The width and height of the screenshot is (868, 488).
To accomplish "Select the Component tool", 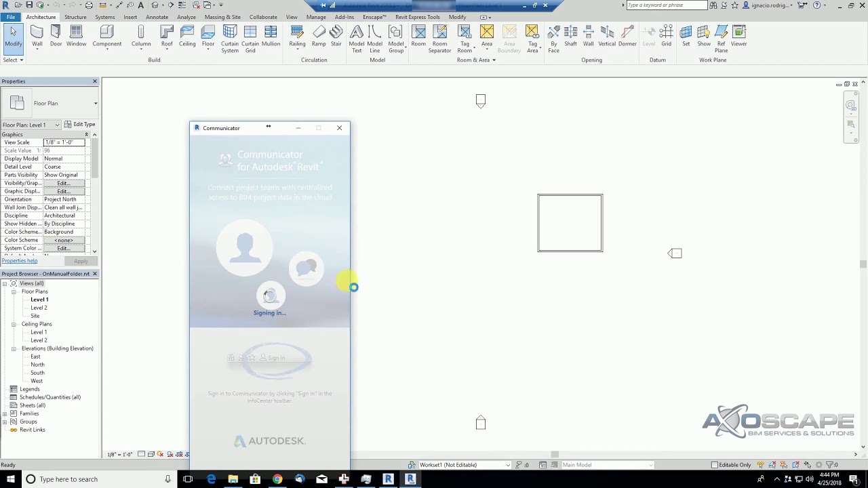I will (x=107, y=37).
